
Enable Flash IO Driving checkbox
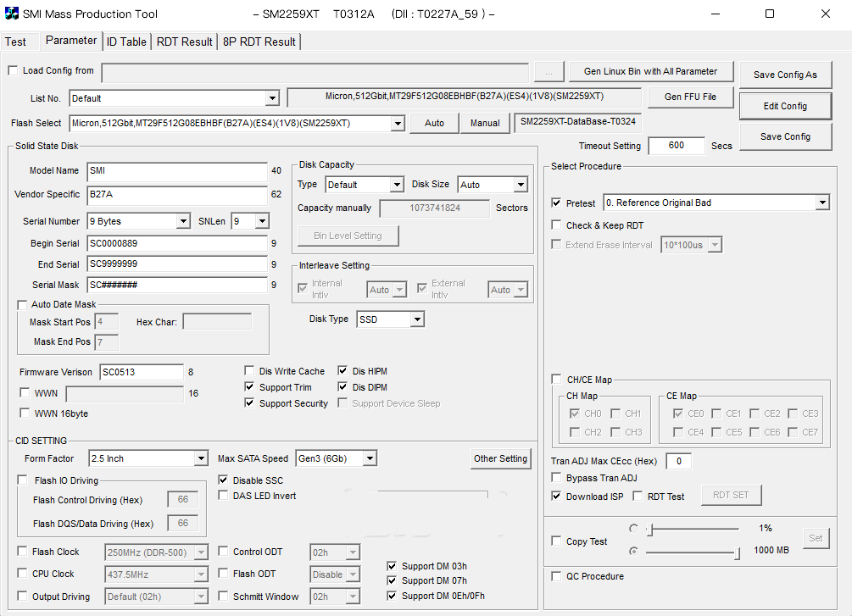(22, 480)
